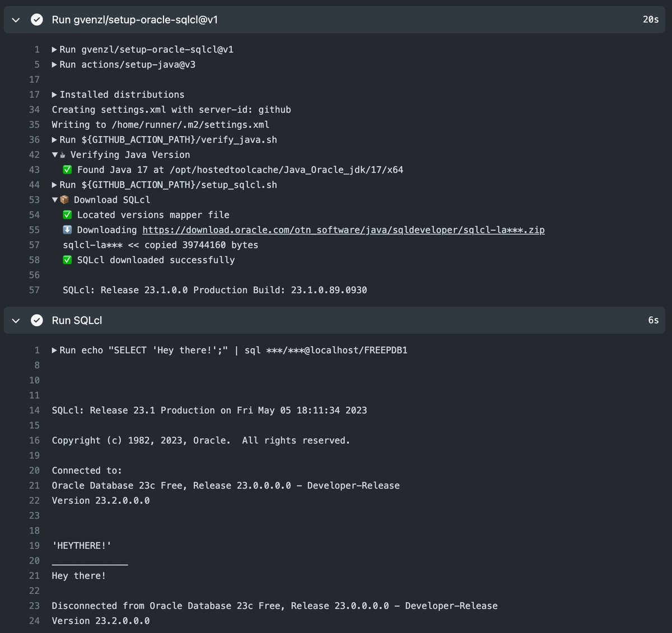Select line number 34 in setup log

[x=34, y=110]
